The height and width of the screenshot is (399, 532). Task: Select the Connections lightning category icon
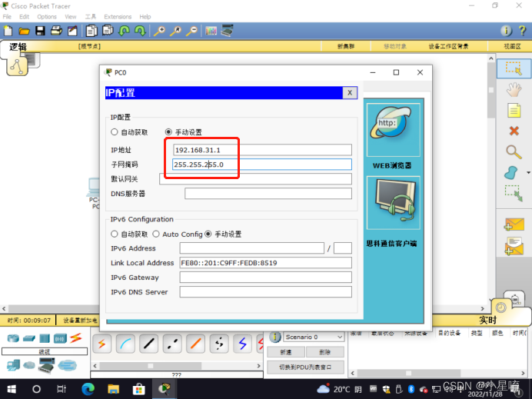[x=76, y=338]
